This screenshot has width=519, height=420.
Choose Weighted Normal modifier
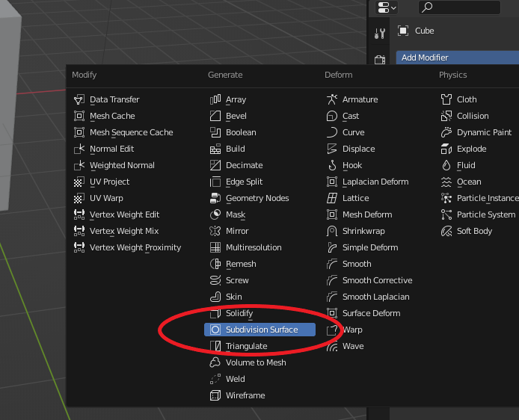pyautogui.click(x=122, y=165)
